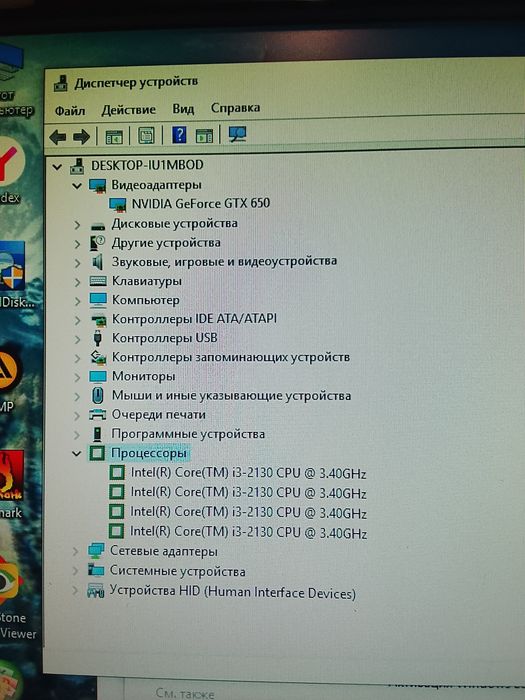Click the Видеоадаптеры category icon
Image resolution: width=525 pixels, height=700 pixels.
[97, 185]
